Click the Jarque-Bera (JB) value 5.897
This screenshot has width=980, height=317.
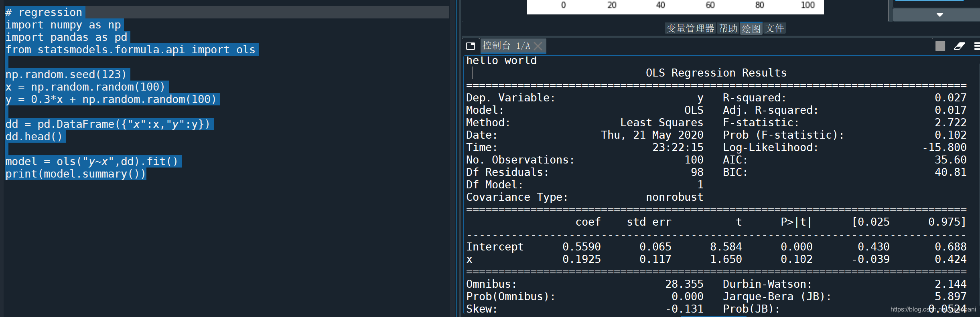pos(951,297)
